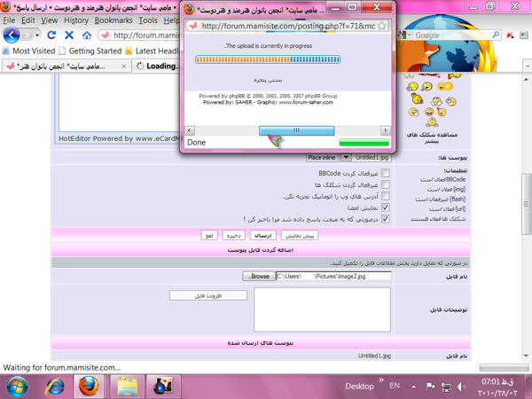Insert the double-face kissing smiley
Image resolution: width=532 pixels, height=399 pixels.
(445, 87)
